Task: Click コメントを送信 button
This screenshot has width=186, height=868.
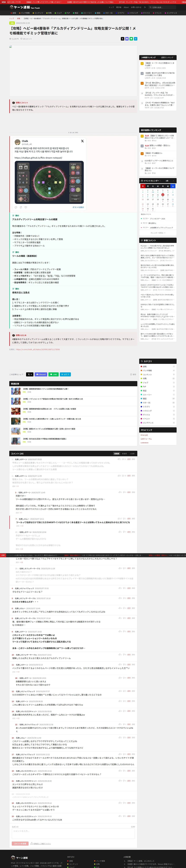Action: (20, 843)
